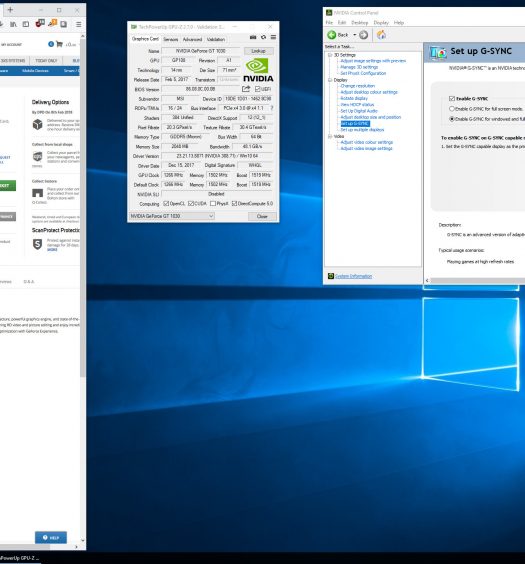Click the red extension icon with badge in browser
Screen dimensions: 525x564
coord(40,23)
